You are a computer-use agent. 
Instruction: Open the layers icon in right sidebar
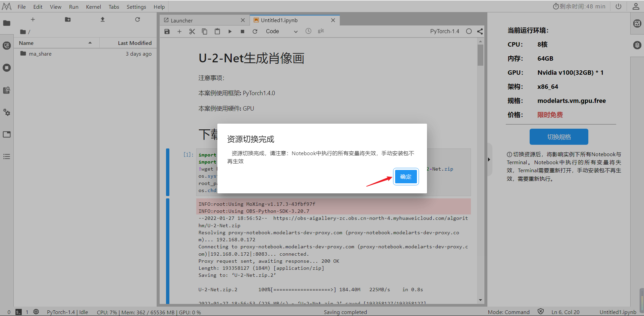637,45
